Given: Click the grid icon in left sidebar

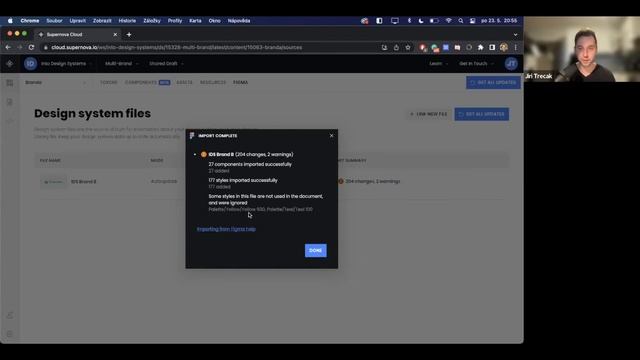Looking at the screenshot, I should coord(10,83).
